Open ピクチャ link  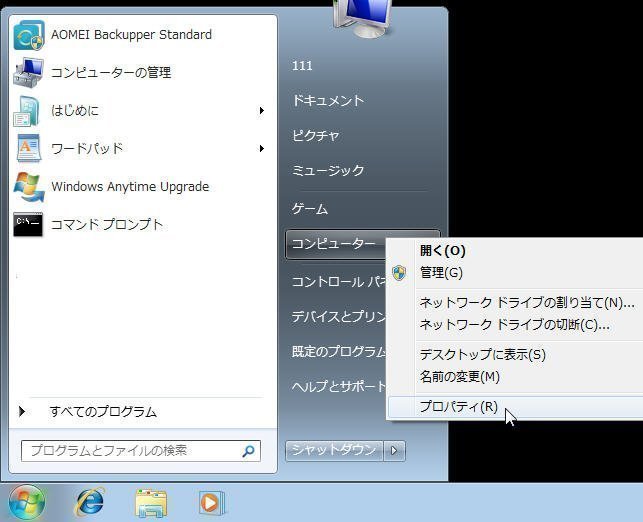coord(315,136)
